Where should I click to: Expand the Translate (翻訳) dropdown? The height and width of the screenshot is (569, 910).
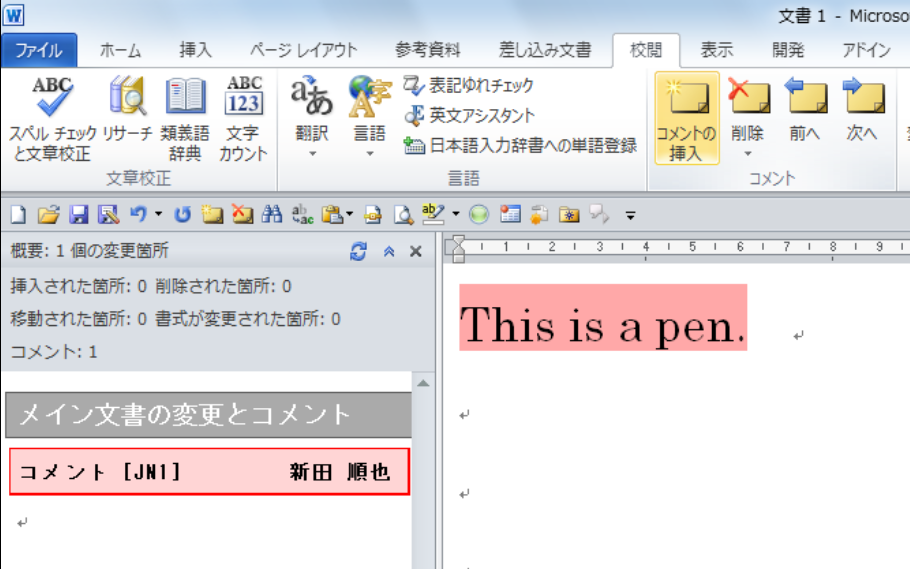click(312, 153)
